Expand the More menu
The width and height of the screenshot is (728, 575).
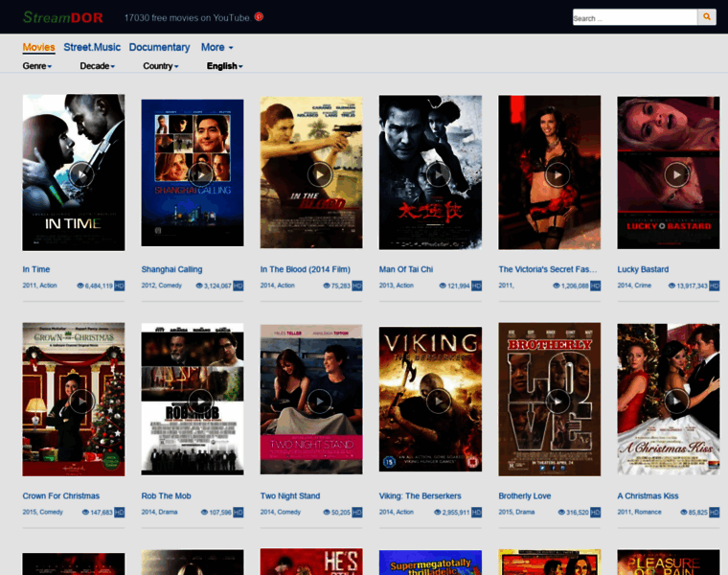click(216, 47)
